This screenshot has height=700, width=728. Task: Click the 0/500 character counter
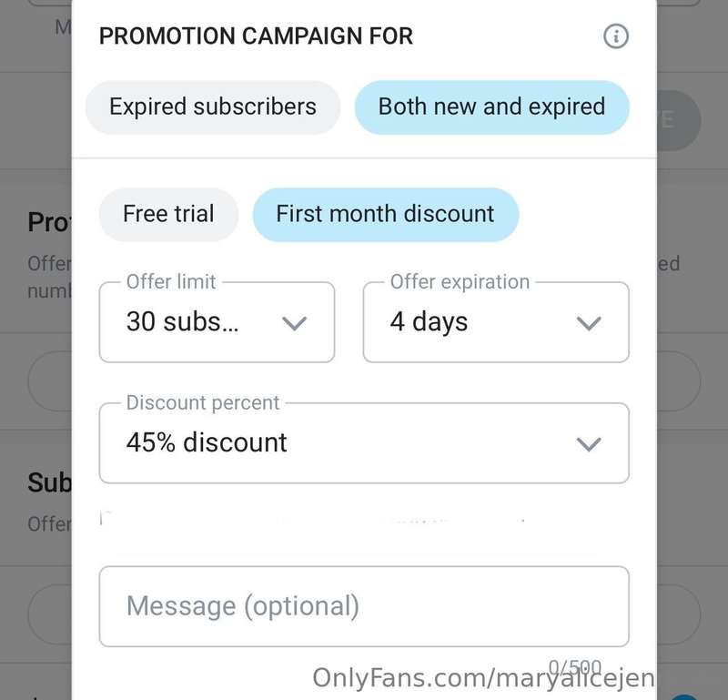[575, 667]
